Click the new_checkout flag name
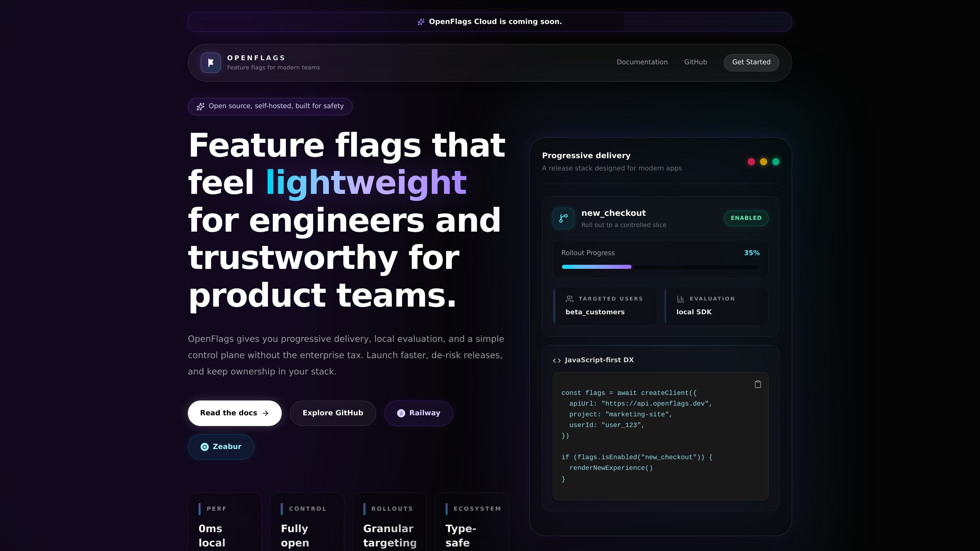This screenshot has height=551, width=980. pos(613,213)
